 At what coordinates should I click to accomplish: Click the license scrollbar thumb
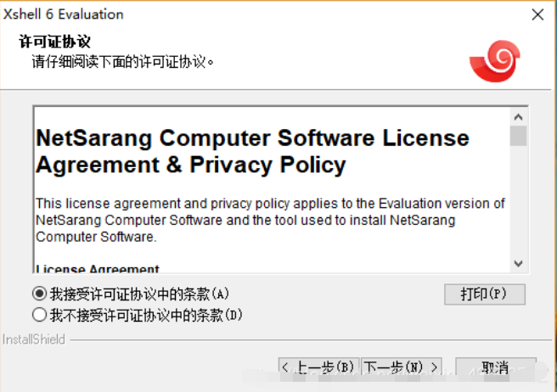tap(518, 136)
